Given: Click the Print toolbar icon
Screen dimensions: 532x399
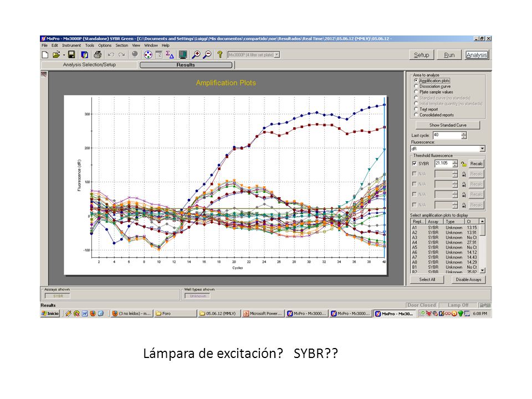Looking at the screenshot, I should pos(98,55).
